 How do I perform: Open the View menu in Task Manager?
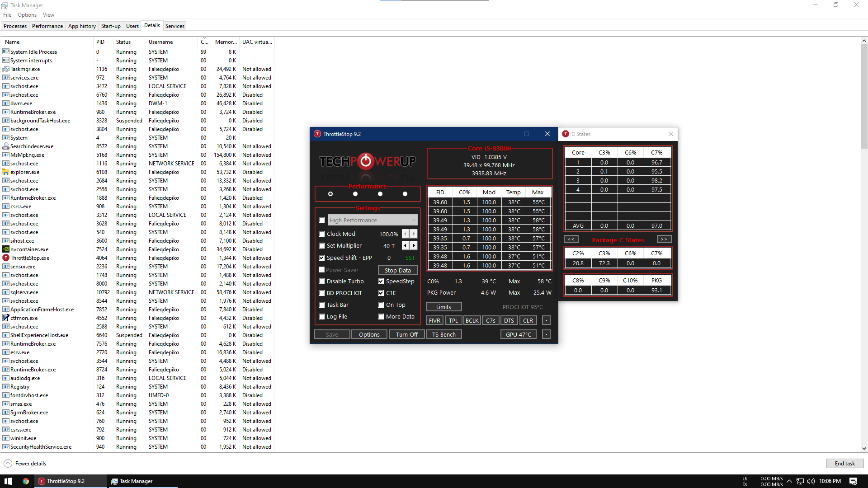tap(48, 15)
